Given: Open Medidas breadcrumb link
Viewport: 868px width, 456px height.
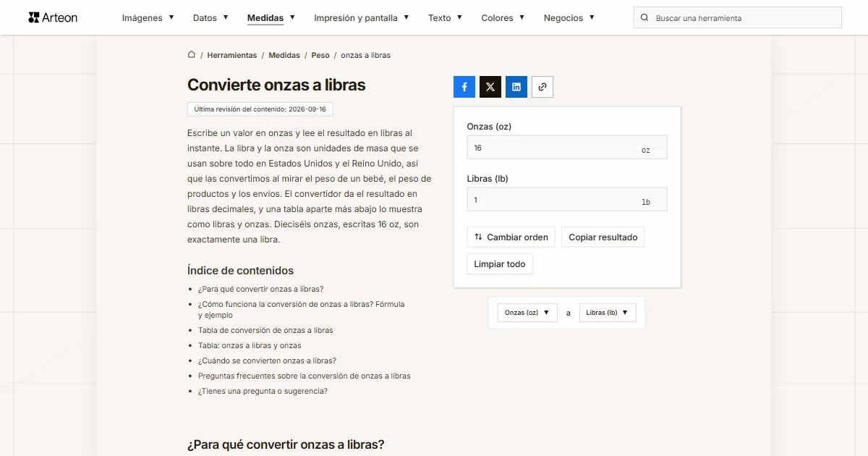Looking at the screenshot, I should [284, 55].
